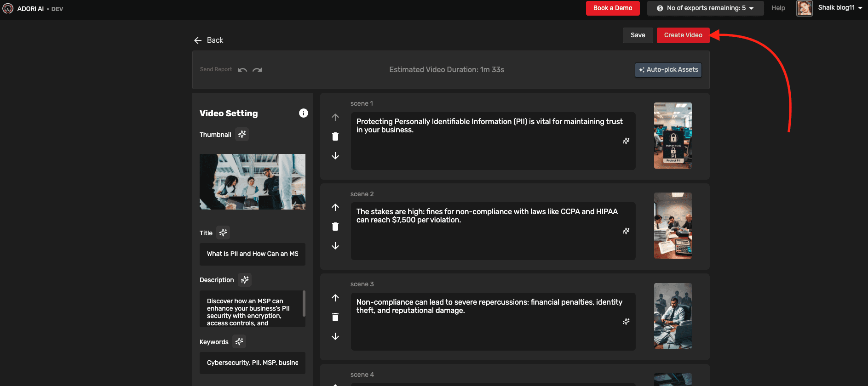Screen dimensions: 868x386
Task: Edit scene 1 script text
Action: (493, 141)
